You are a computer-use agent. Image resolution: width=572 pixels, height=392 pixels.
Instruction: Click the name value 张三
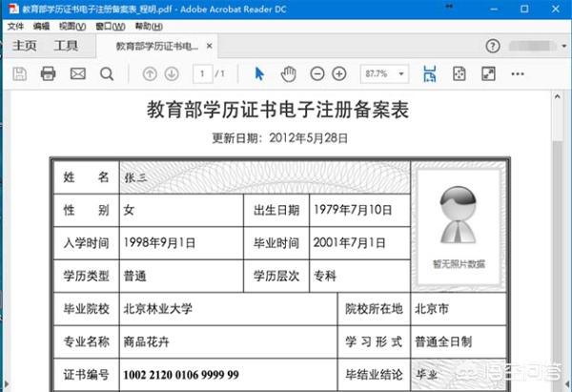(x=135, y=177)
